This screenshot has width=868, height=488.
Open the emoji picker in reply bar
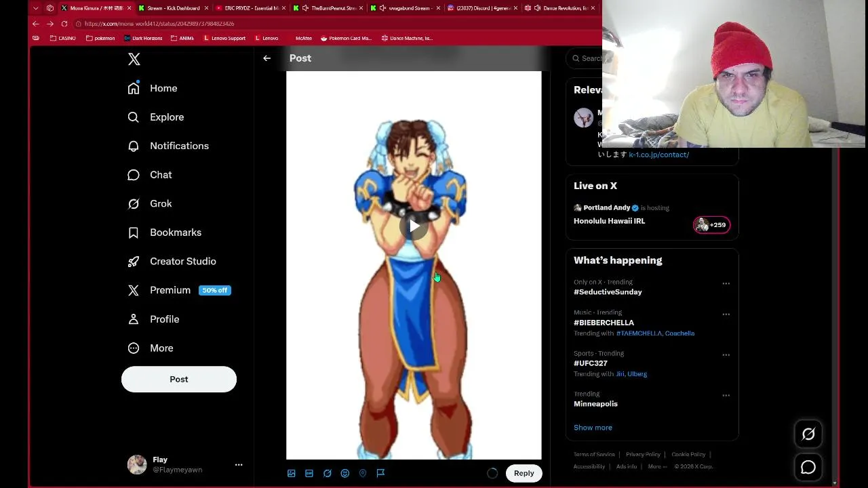344,473
